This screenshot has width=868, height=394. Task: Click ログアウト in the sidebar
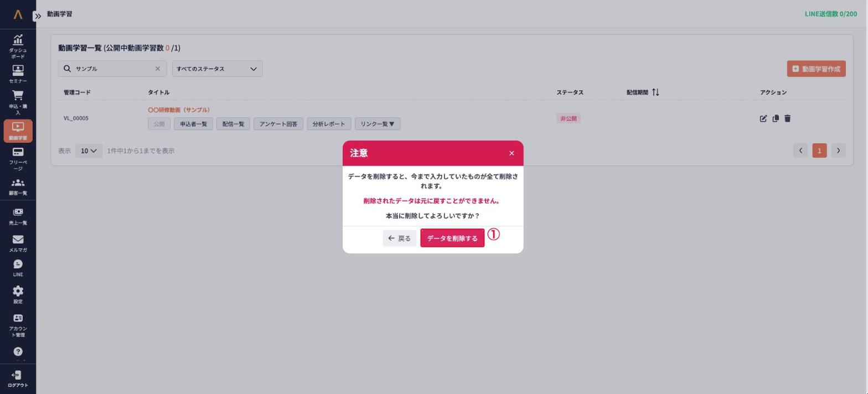(18, 379)
